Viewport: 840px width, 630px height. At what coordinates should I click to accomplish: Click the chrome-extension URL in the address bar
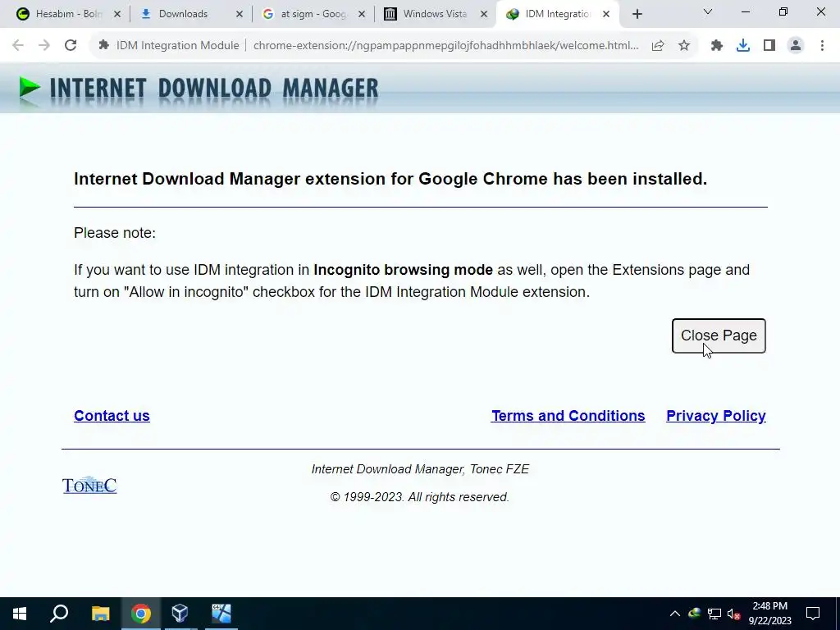point(445,46)
